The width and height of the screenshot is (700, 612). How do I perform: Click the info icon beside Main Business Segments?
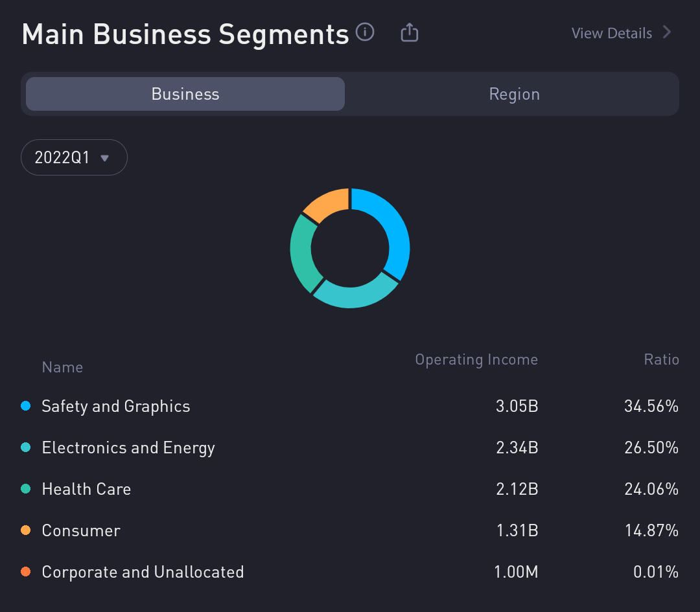(366, 32)
